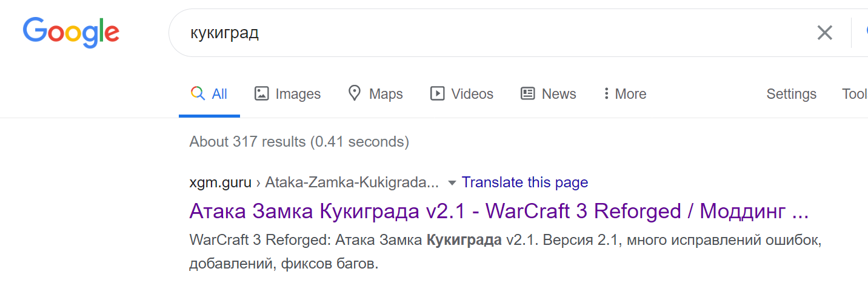Screen dimensions: 868x297
Task: Click the Maps location pin icon
Action: (355, 93)
